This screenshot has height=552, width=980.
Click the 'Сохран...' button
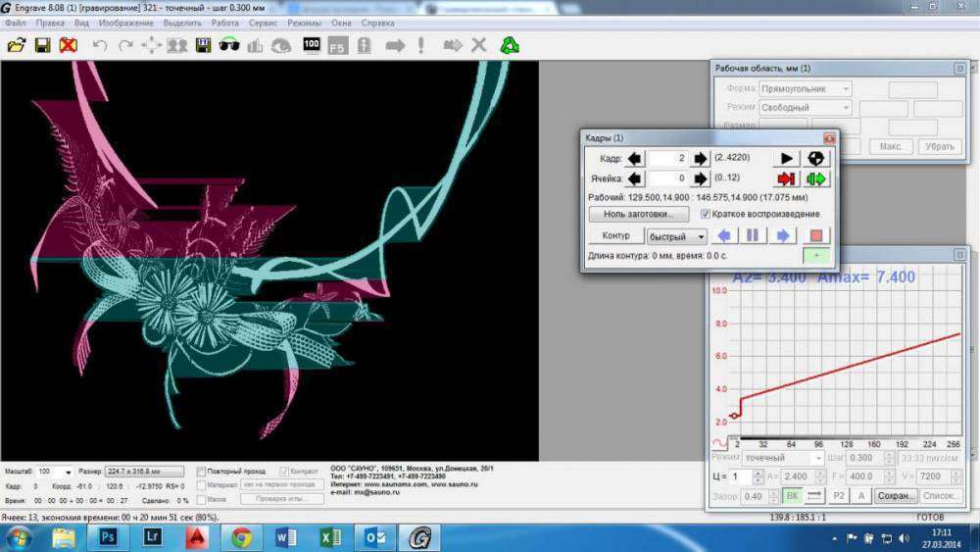tap(895, 496)
